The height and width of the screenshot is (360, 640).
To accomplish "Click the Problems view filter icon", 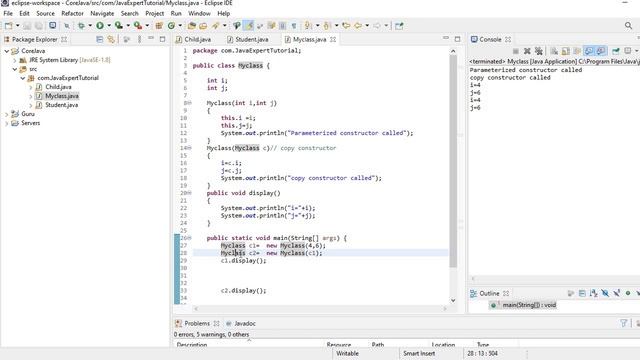I will click(624, 323).
